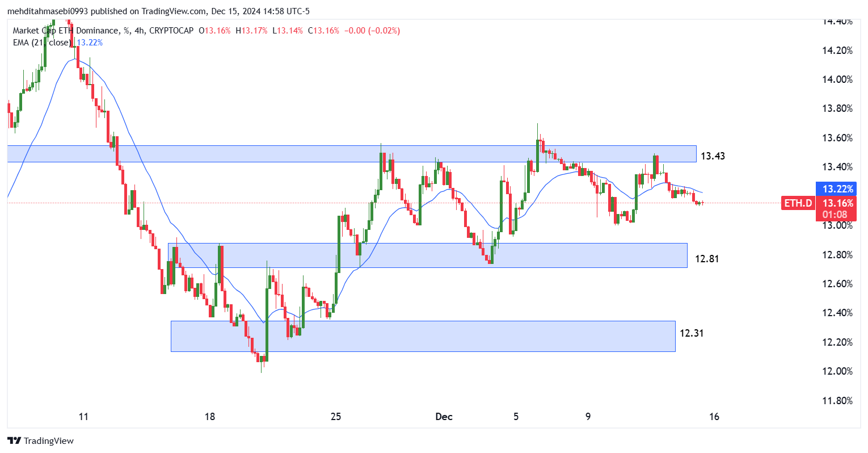868x453 pixels.
Task: Click the red 13.16% last price tag
Action: (x=835, y=203)
